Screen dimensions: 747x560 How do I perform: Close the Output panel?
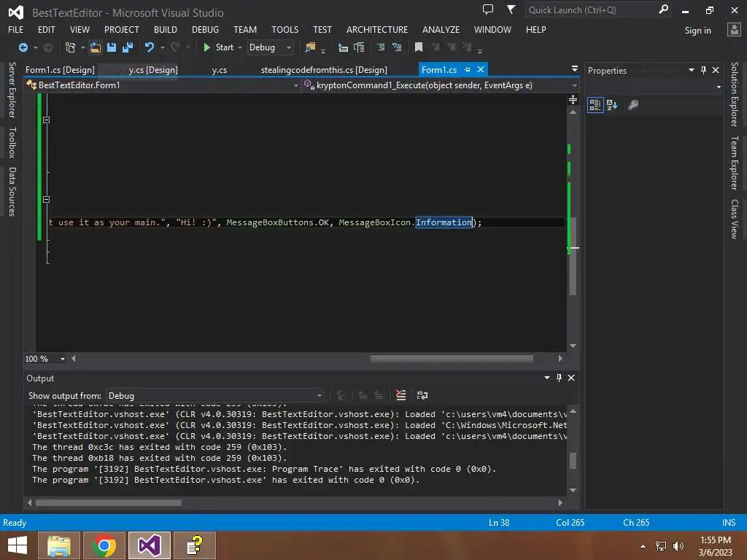point(571,378)
